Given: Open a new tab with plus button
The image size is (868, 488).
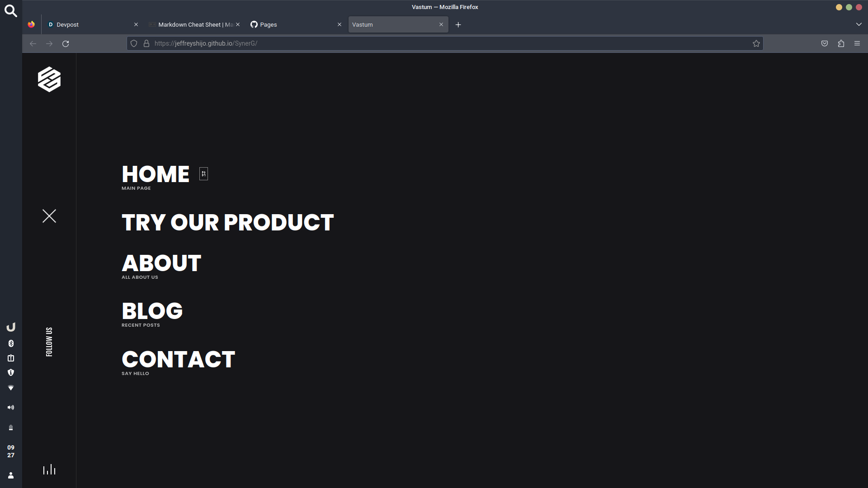Looking at the screenshot, I should [x=458, y=24].
